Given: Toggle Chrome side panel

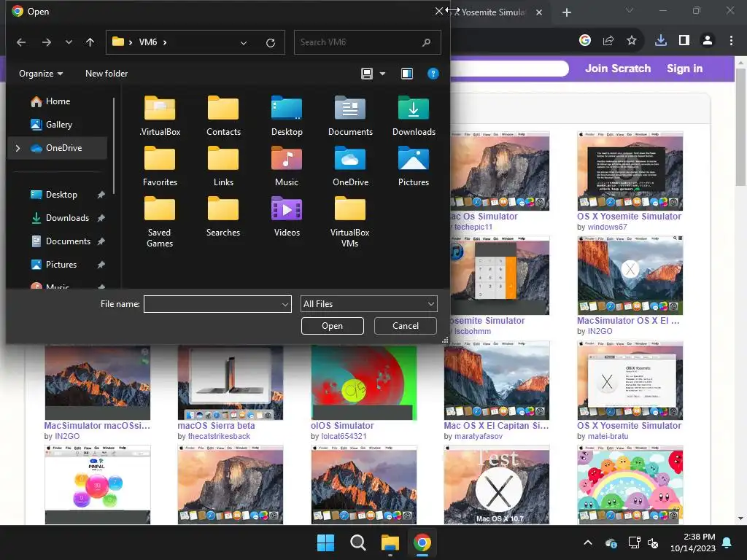Looking at the screenshot, I should [684, 41].
